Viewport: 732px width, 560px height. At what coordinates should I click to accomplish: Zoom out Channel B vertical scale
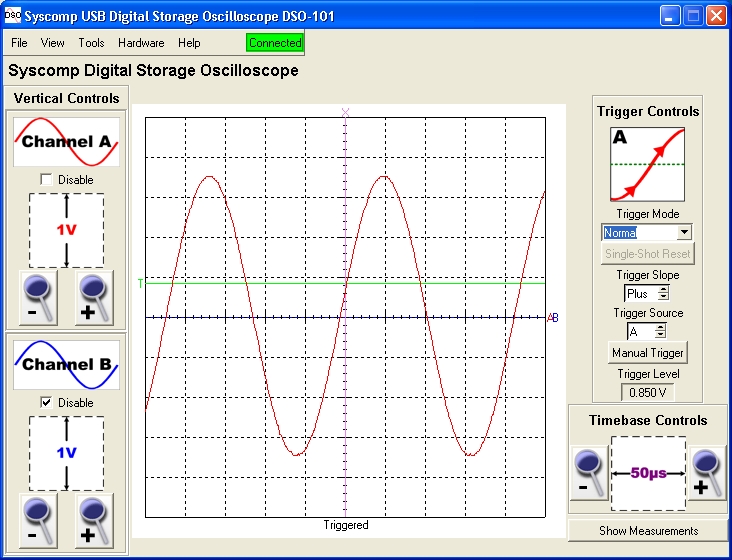point(38,521)
